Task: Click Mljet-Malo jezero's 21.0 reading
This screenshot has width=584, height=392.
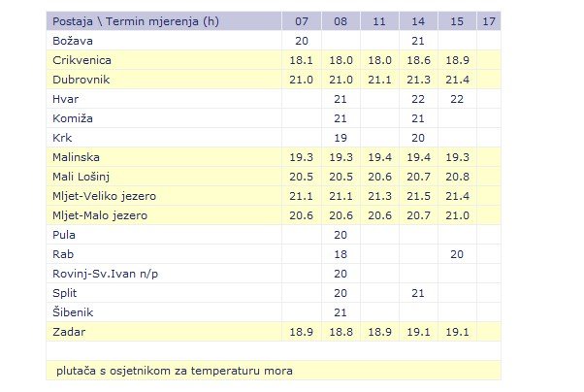Action: (457, 215)
